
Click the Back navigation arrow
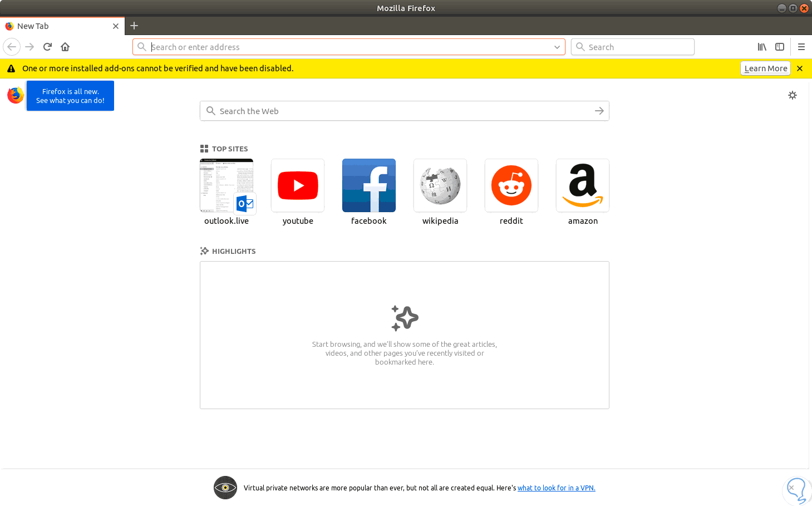[12, 47]
